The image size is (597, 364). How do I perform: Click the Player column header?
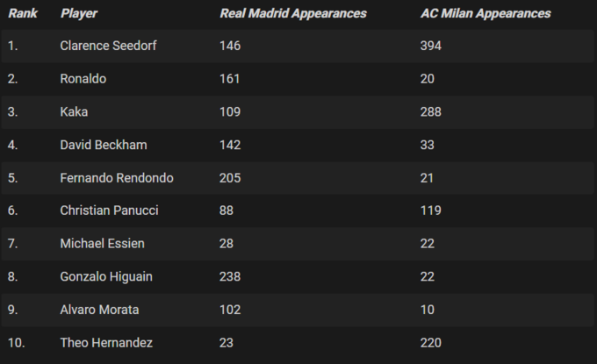tap(79, 14)
